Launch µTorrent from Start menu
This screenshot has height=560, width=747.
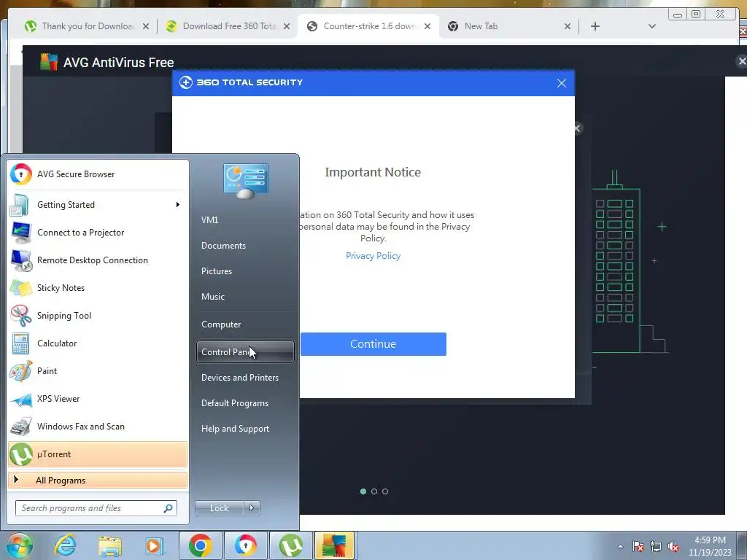coord(98,454)
